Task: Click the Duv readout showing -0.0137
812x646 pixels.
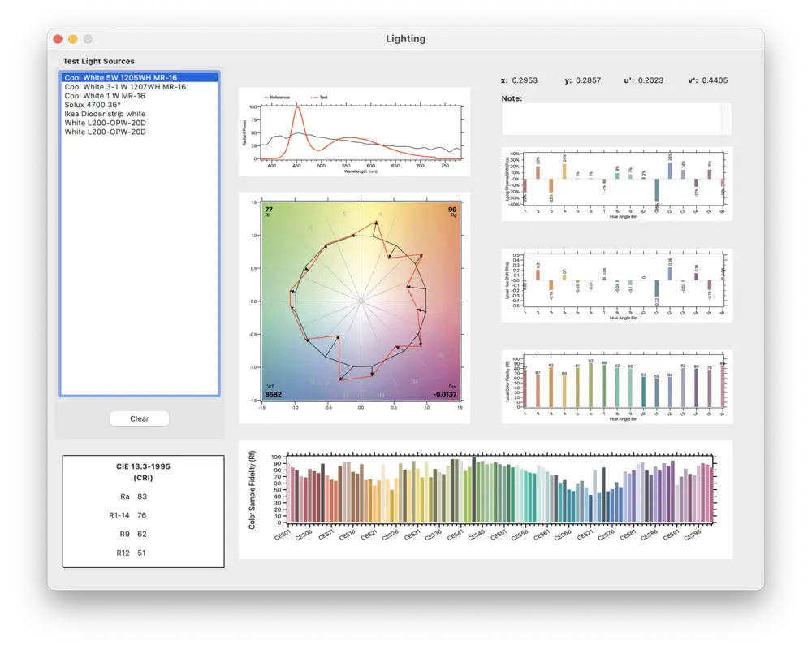Action: [446, 392]
